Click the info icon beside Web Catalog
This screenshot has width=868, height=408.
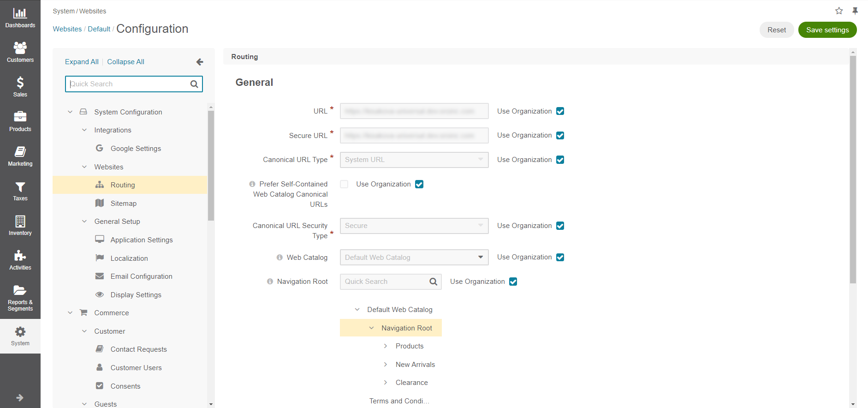pos(279,258)
